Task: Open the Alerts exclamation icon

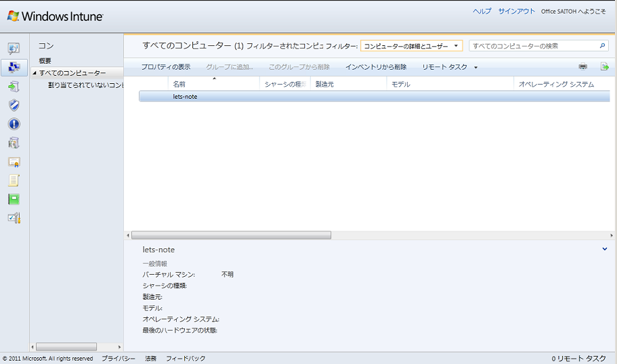Action: tap(14, 124)
